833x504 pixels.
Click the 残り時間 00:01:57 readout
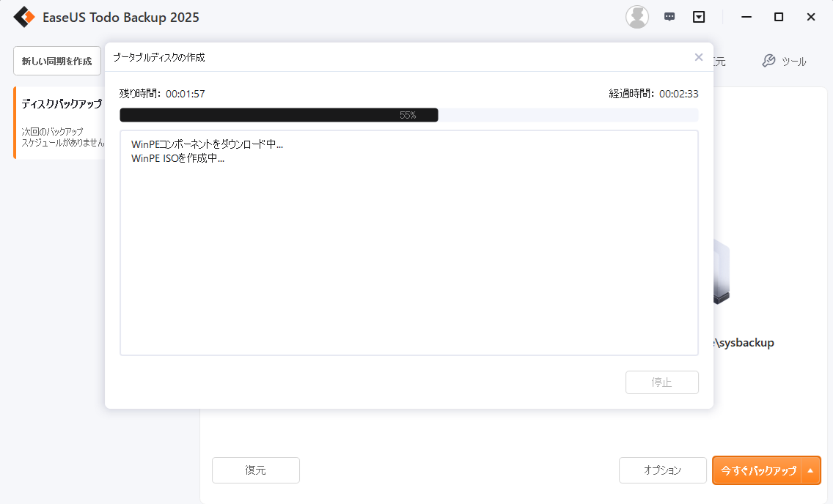tap(162, 94)
